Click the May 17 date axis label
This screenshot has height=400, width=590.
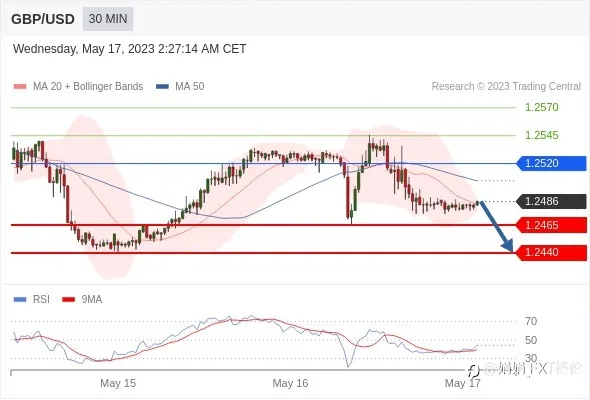coord(462,383)
